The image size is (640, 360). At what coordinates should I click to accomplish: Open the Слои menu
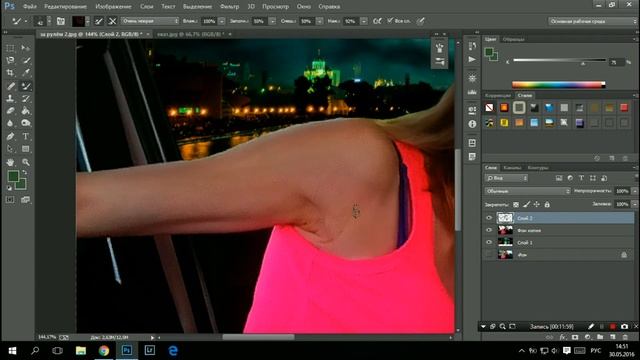147,7
